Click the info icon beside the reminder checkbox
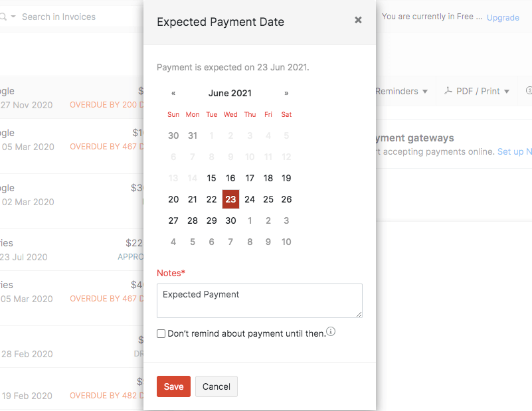Image resolution: width=532 pixels, height=411 pixels. (x=330, y=331)
